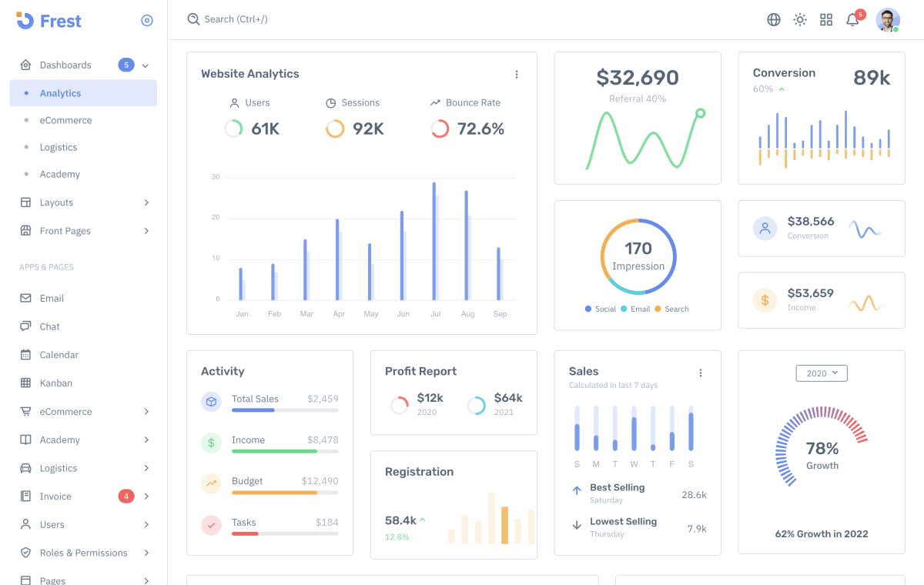Open the language globe icon
This screenshot has width=924, height=585.
(x=774, y=20)
